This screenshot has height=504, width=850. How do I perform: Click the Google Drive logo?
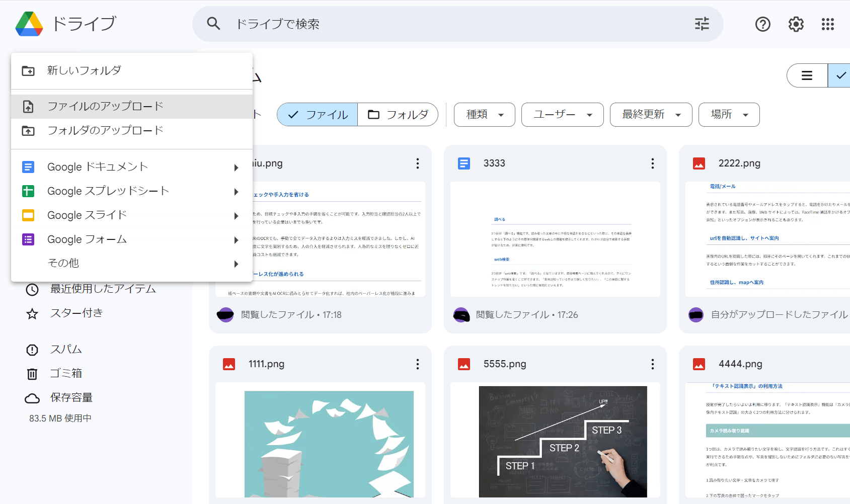pyautogui.click(x=29, y=24)
